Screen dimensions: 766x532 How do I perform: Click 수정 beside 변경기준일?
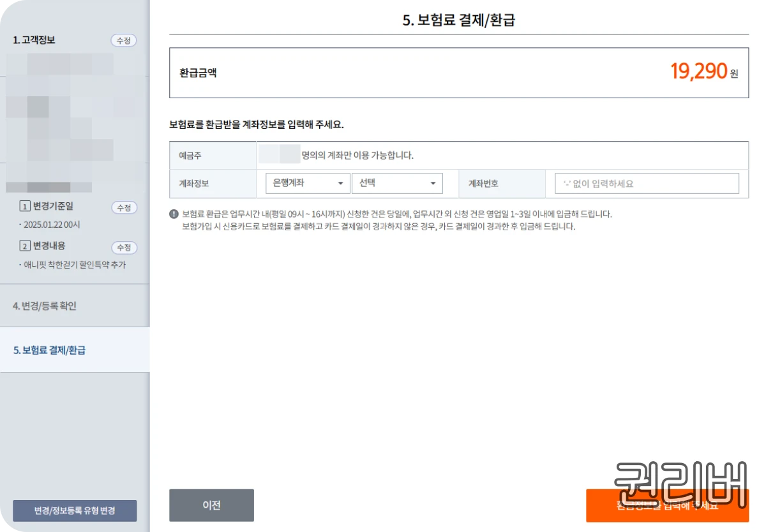coord(124,207)
